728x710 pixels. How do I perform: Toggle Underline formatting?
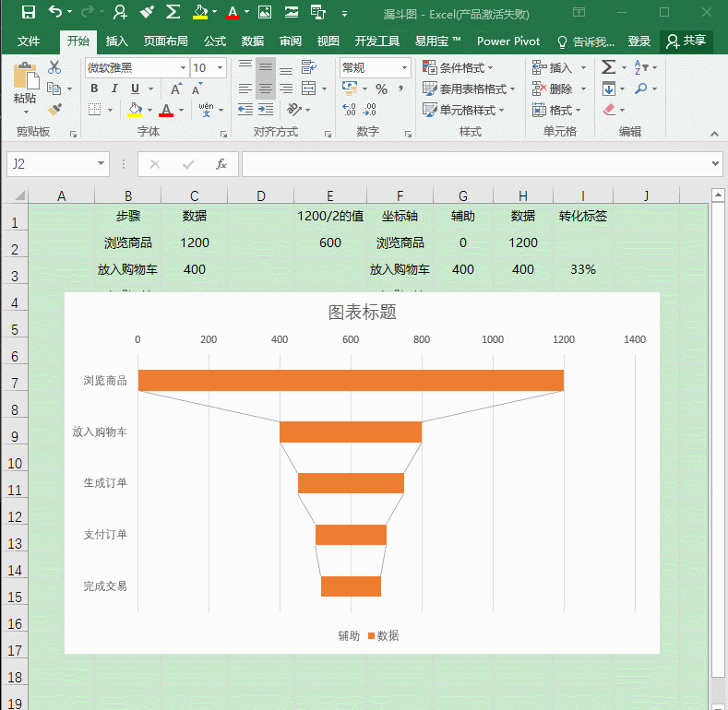coord(135,89)
